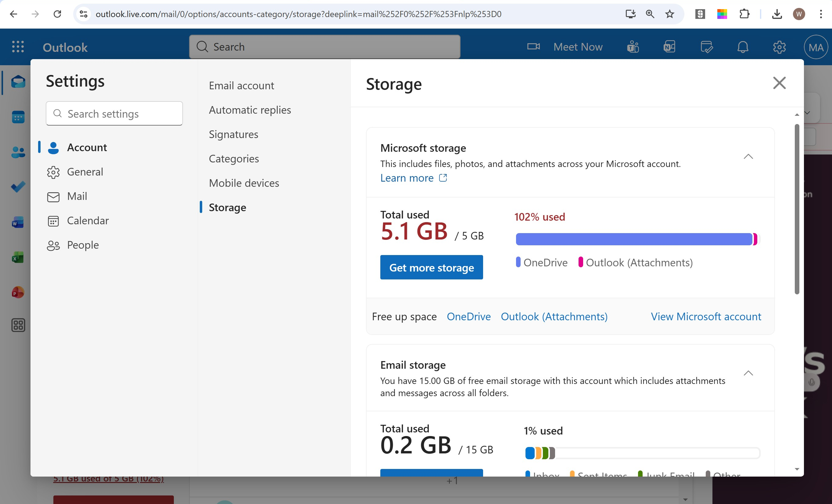Launch PowerPoint from the left rail
The width and height of the screenshot is (832, 504).
(18, 292)
